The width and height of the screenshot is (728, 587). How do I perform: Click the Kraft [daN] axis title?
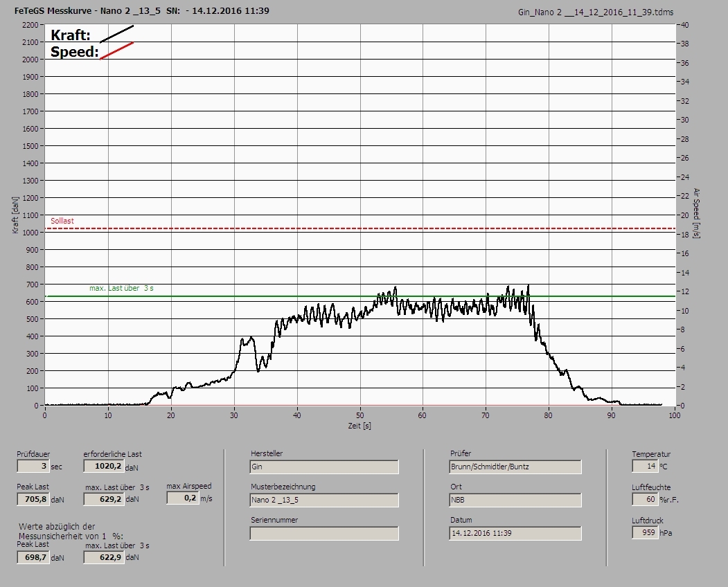coord(15,215)
